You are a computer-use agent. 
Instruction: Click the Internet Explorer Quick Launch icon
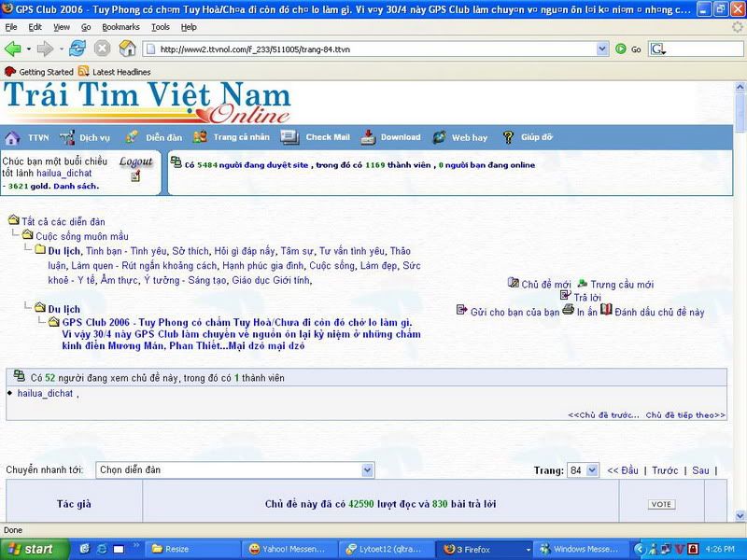(x=102, y=549)
